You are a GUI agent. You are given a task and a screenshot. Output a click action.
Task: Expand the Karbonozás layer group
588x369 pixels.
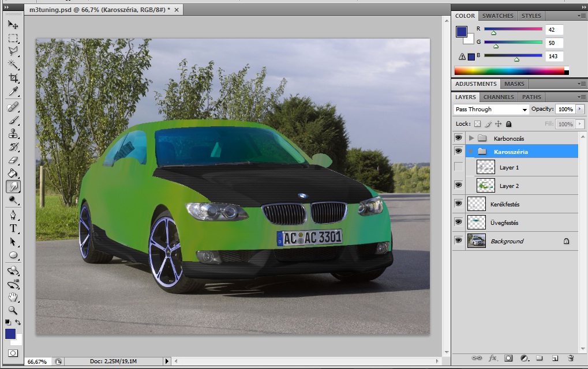pyautogui.click(x=471, y=138)
